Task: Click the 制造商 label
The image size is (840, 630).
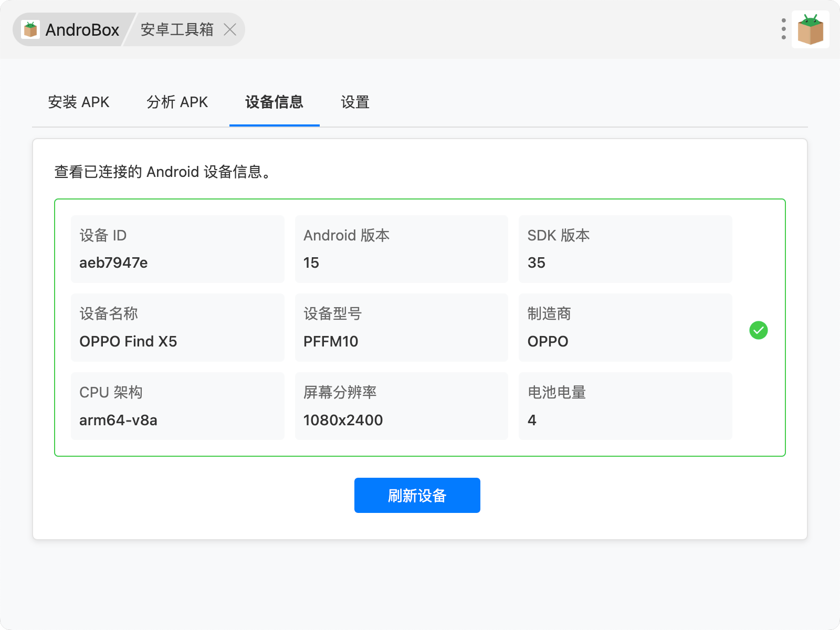Action: 549,313
